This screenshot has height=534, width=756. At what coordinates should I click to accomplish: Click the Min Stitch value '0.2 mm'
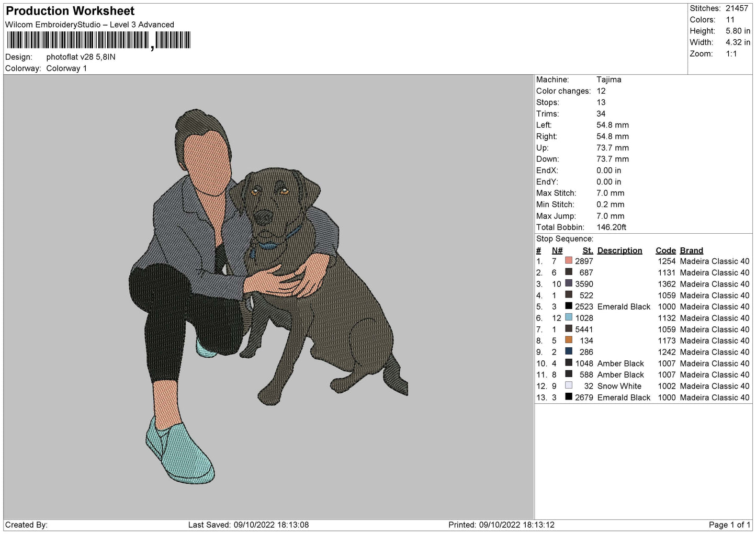[610, 204]
